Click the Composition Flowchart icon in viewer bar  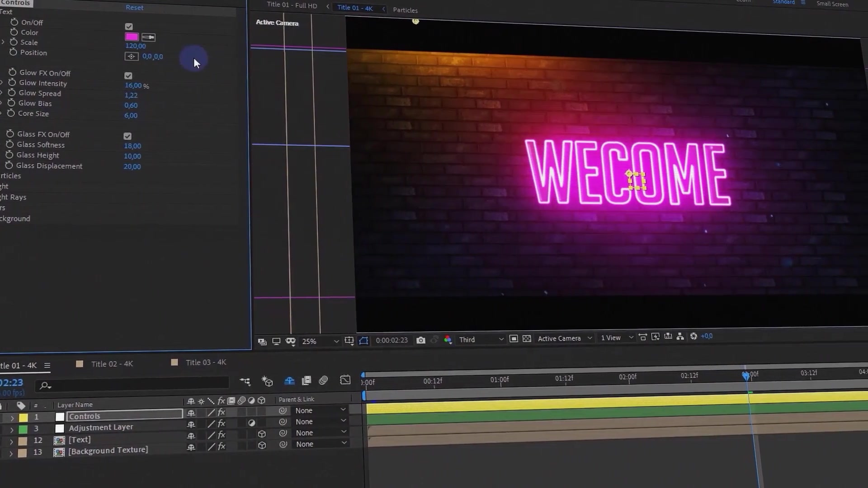680,337
